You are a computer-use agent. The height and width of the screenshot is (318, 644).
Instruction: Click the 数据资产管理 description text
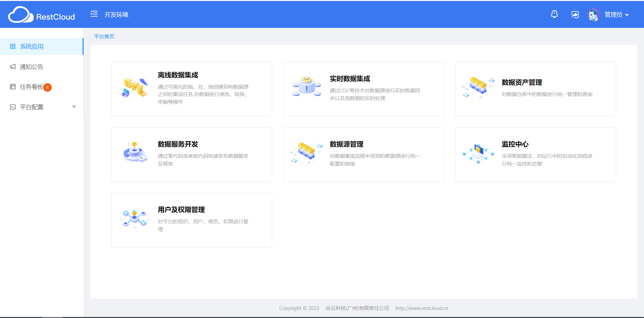(x=547, y=94)
